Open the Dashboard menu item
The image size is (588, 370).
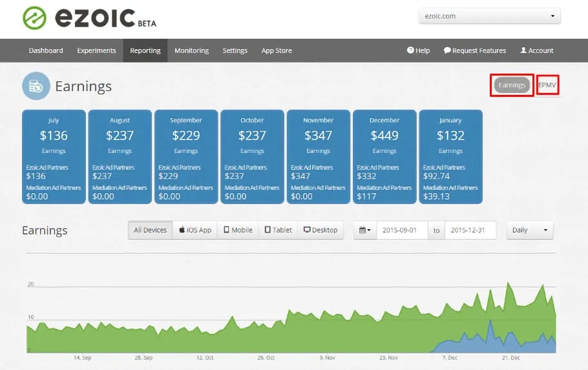[x=46, y=50]
